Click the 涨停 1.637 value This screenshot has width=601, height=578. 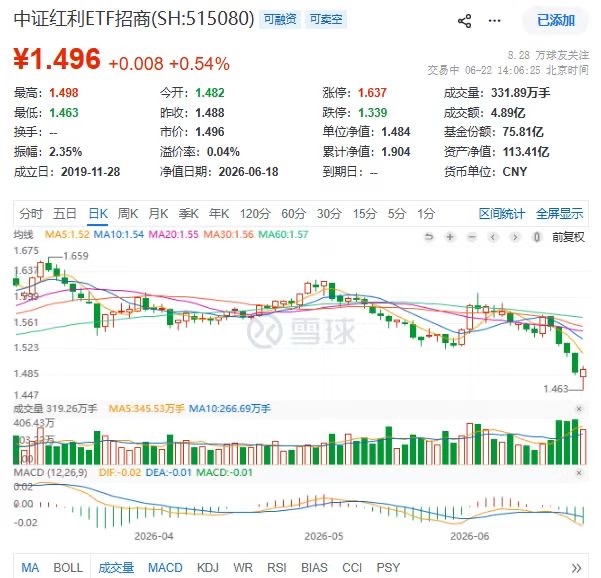372,93
